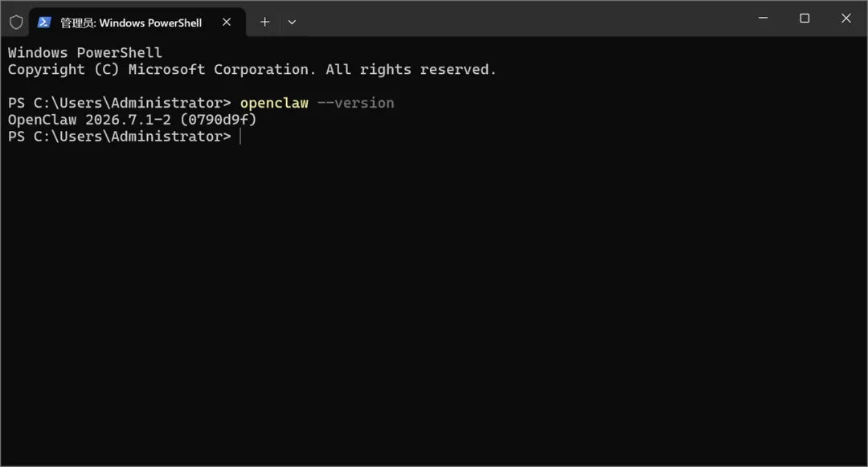Click the "OpenClaw 2026.7.1-2" output text
The width and height of the screenshot is (868, 467).
click(x=89, y=120)
